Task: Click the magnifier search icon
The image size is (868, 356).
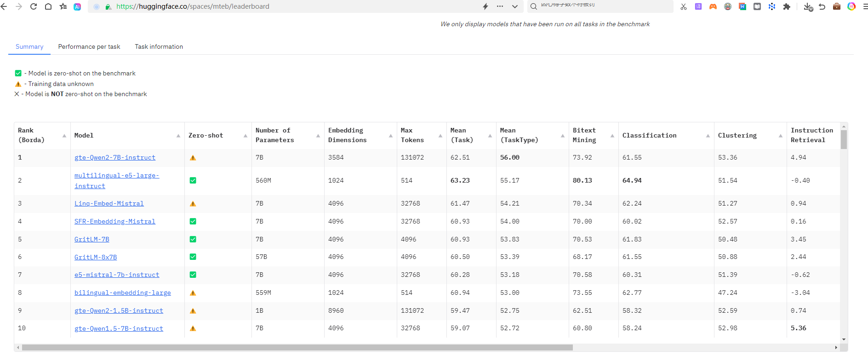Action: [x=534, y=6]
